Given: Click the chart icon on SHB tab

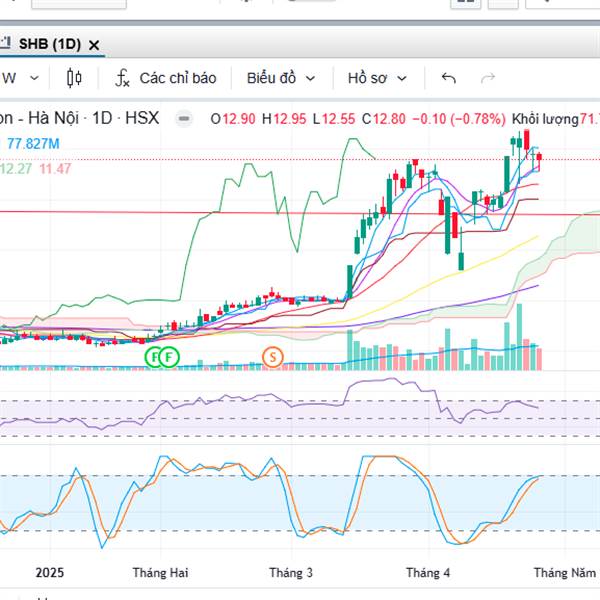Looking at the screenshot, I should pos(5,42).
